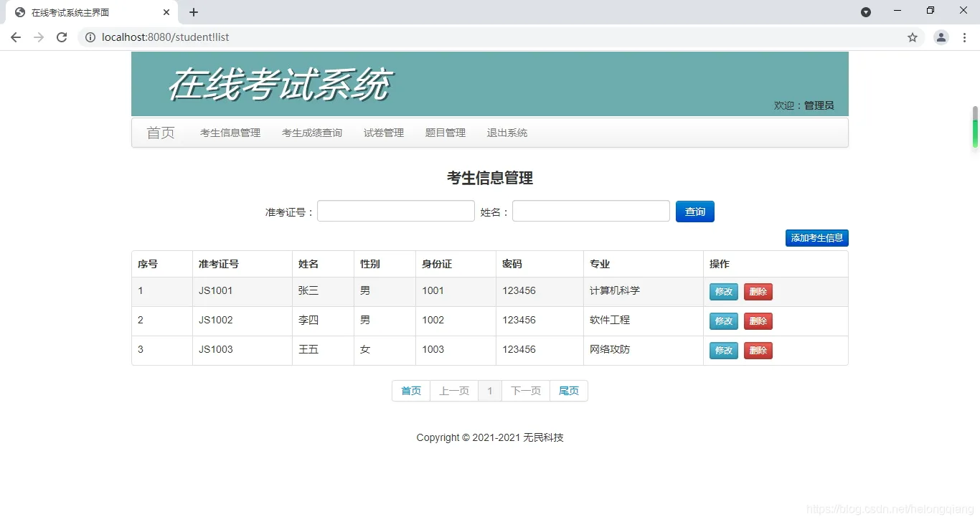Click 修改 for student 王五
980x522 pixels.
(x=724, y=351)
